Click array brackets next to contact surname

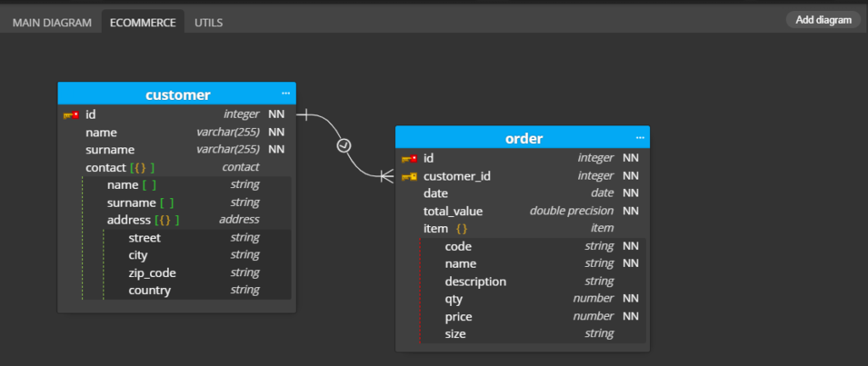167,202
